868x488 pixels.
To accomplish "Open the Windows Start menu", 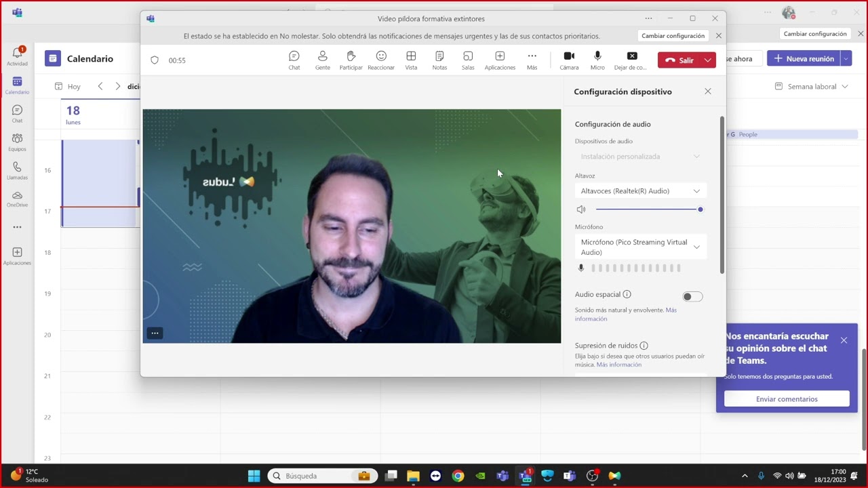I will point(254,476).
